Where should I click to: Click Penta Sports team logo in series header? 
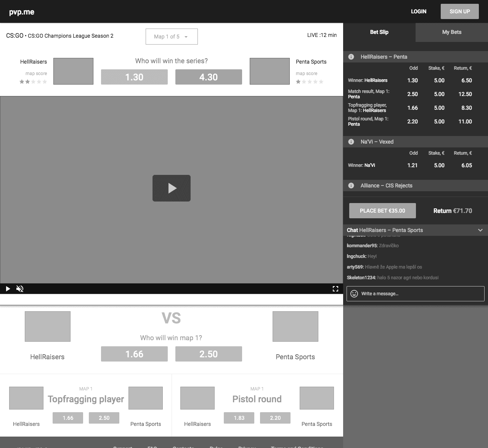click(x=270, y=71)
